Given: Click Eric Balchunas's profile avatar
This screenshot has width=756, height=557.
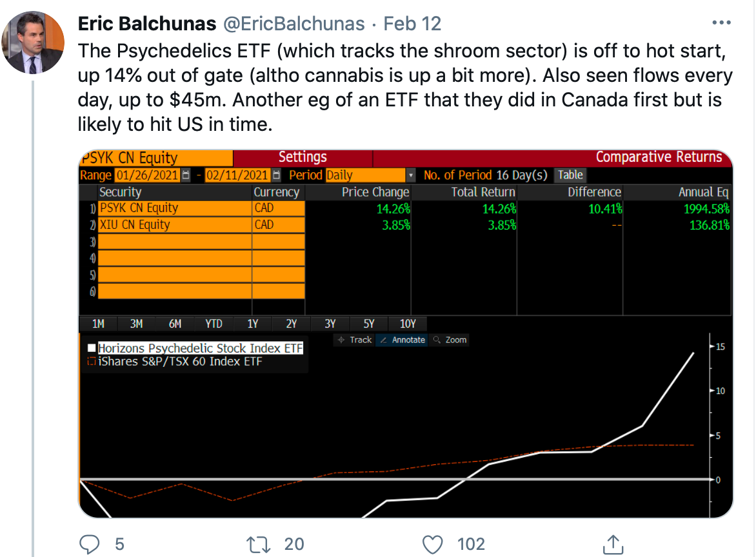Looking at the screenshot, I should tap(34, 43).
